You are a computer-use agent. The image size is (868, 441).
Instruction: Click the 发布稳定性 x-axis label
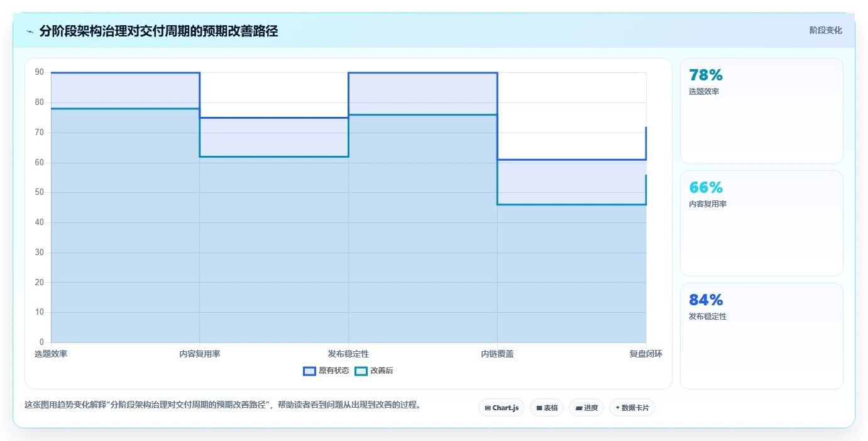coord(348,354)
